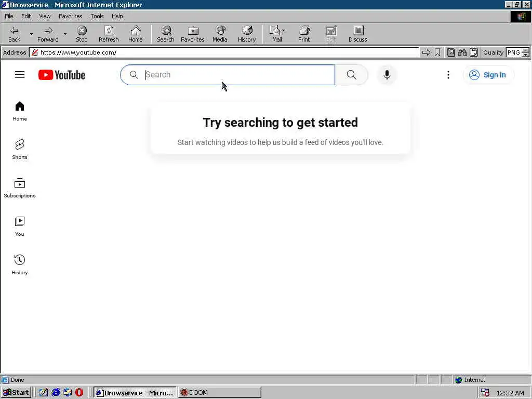
Task: Launch Internet Explorer from quick launch
Action: pyautogui.click(x=56, y=393)
